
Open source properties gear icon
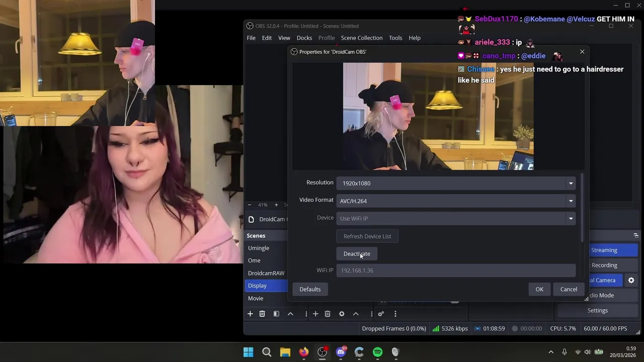342,314
